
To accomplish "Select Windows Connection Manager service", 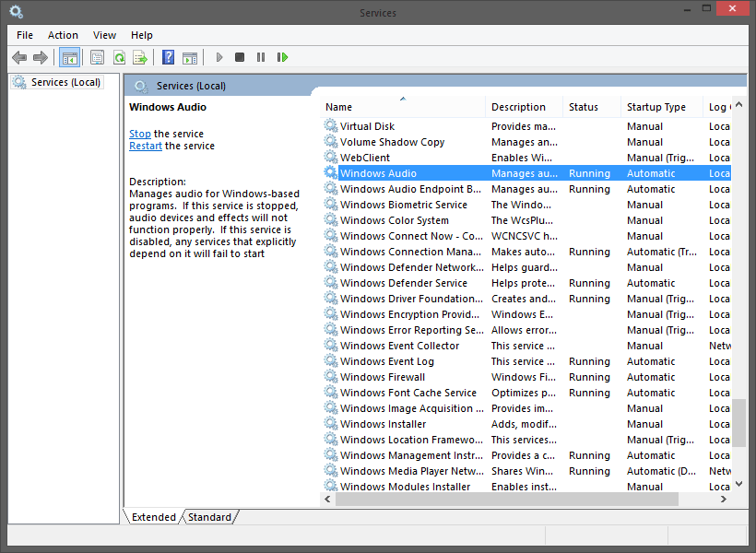I will click(x=526, y=252).
